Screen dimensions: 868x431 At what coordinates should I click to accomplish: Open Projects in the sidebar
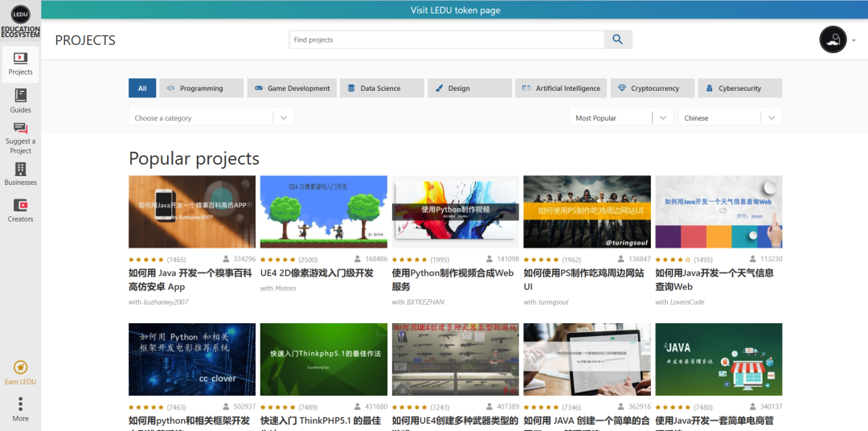(x=20, y=64)
